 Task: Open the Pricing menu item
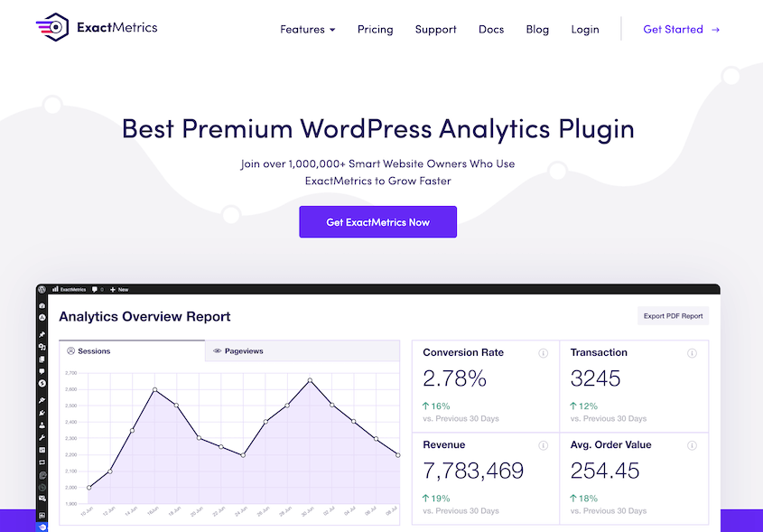(375, 30)
